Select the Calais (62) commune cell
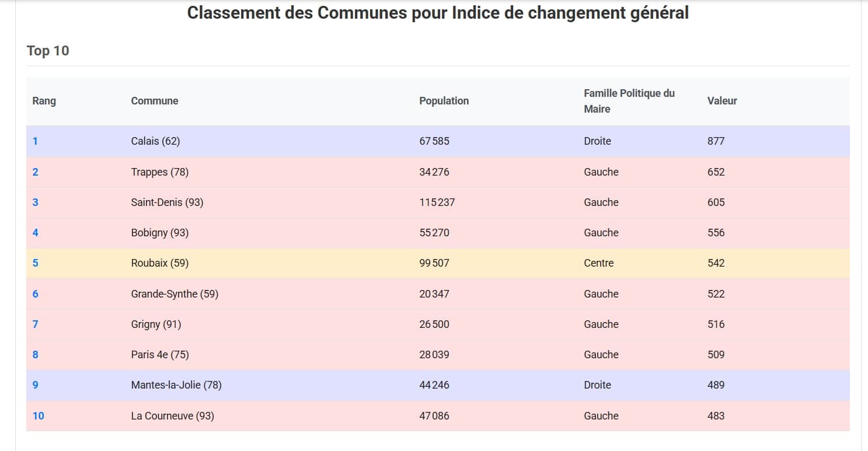This screenshot has height=451, width=868. click(155, 141)
